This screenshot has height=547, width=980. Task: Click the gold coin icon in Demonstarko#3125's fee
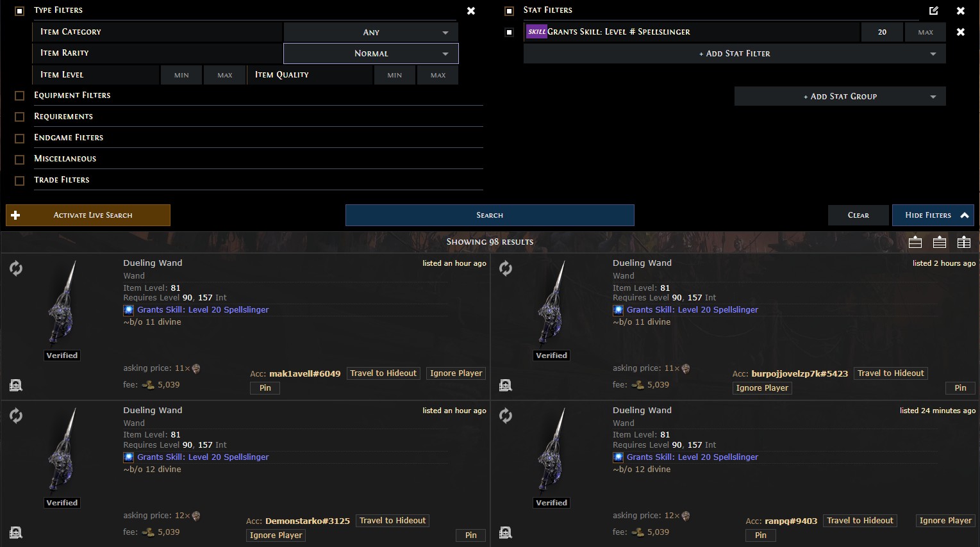tap(148, 532)
